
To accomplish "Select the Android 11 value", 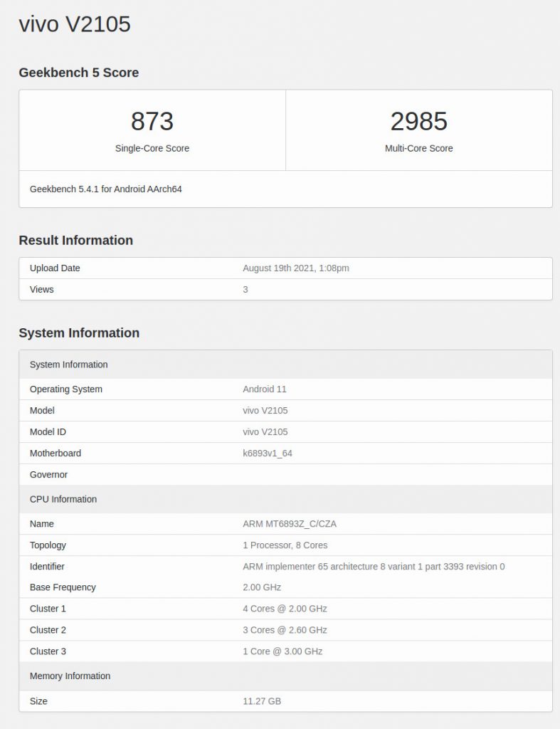I will (x=265, y=389).
